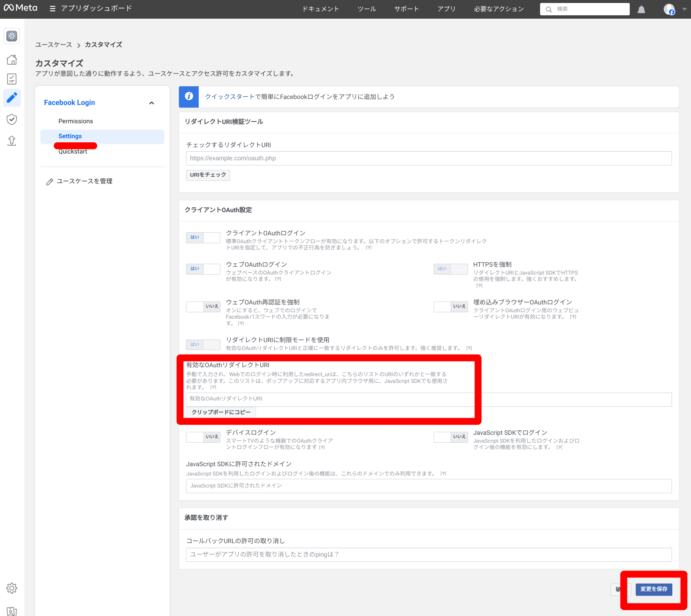Click the publish upload icon in the sidebar

(x=12, y=140)
